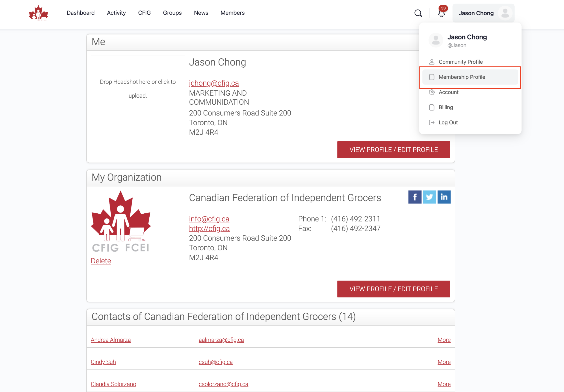Click organization name Canadian Federation of Independent Grocers
This screenshot has width=564, height=392.
[285, 198]
